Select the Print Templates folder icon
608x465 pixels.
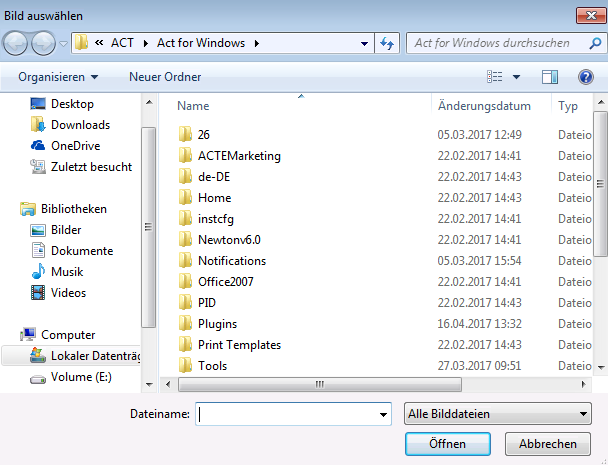pyautogui.click(x=185, y=344)
